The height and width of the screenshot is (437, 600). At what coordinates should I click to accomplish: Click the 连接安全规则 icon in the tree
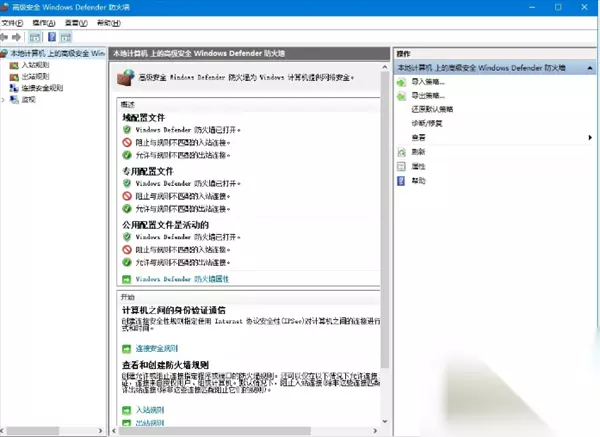[x=14, y=88]
